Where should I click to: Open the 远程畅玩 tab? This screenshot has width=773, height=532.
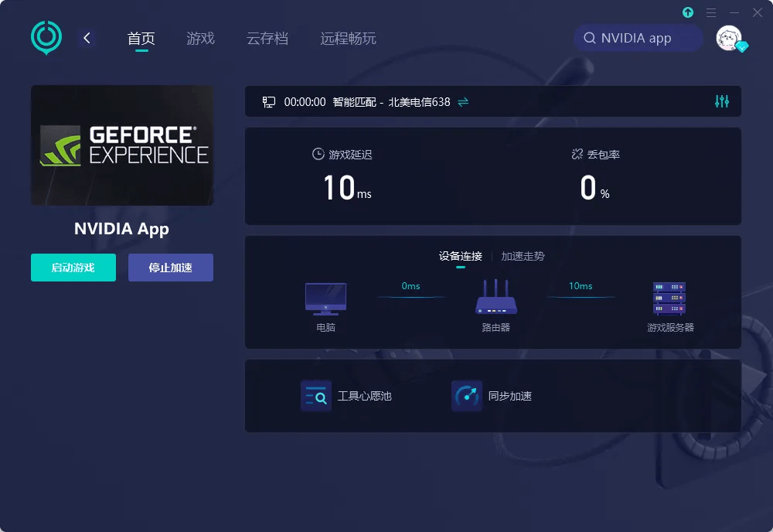[348, 39]
